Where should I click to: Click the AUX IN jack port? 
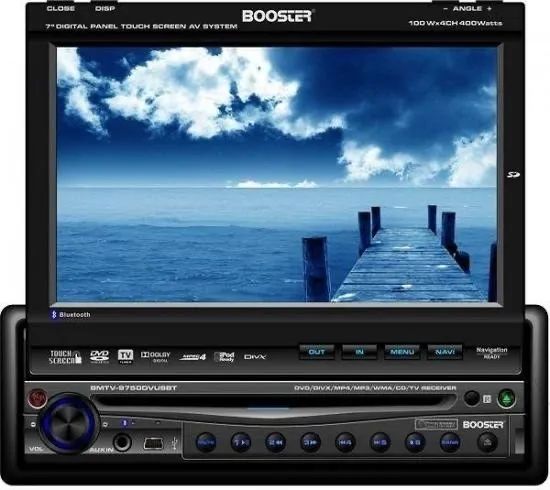122,442
